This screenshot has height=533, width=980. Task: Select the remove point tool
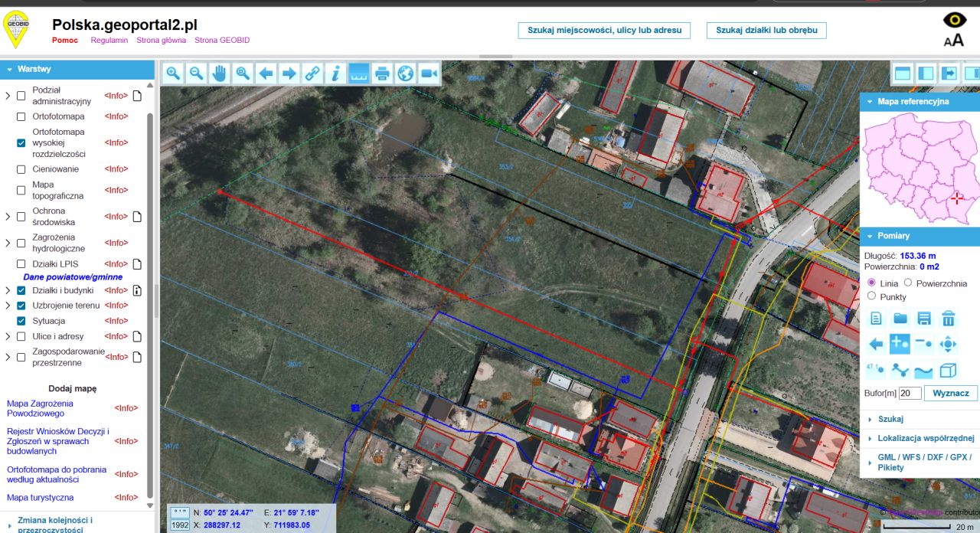click(x=924, y=344)
